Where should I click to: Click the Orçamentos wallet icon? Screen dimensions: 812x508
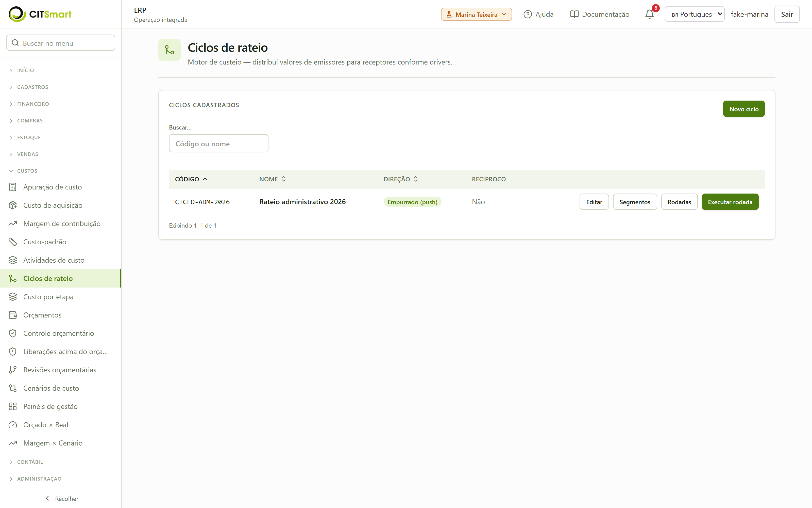(x=13, y=315)
